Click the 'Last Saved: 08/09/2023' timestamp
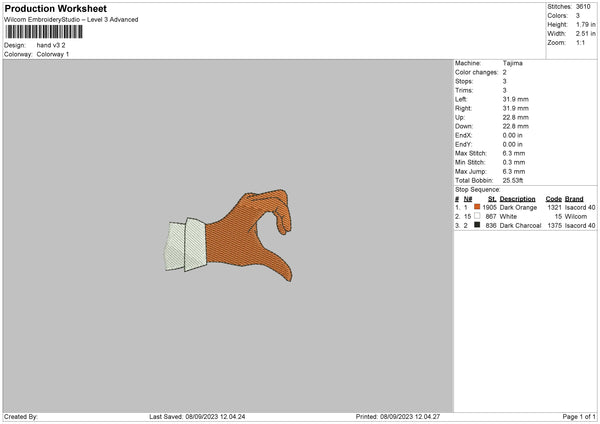The image size is (600, 424). point(197,417)
